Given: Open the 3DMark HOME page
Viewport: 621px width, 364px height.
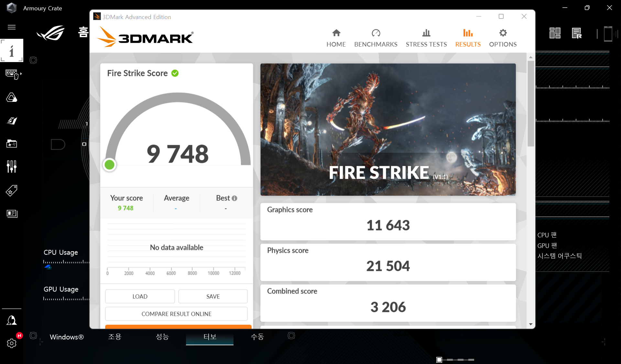Looking at the screenshot, I should [x=336, y=38].
